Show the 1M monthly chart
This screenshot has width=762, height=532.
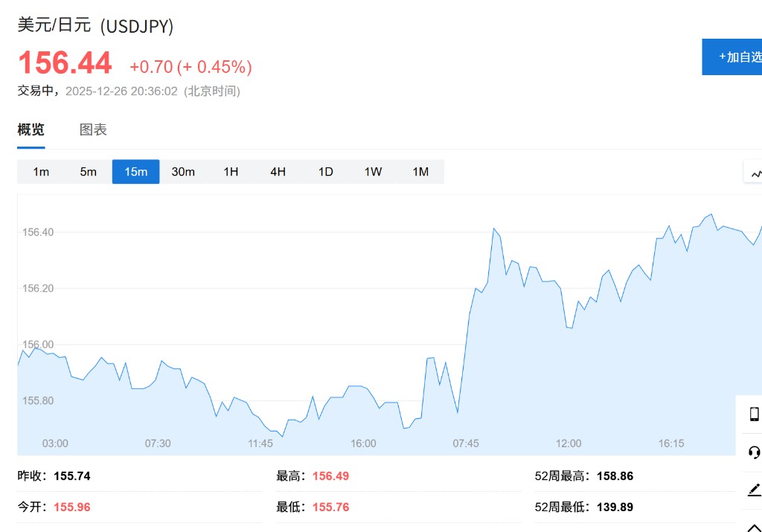click(x=420, y=172)
